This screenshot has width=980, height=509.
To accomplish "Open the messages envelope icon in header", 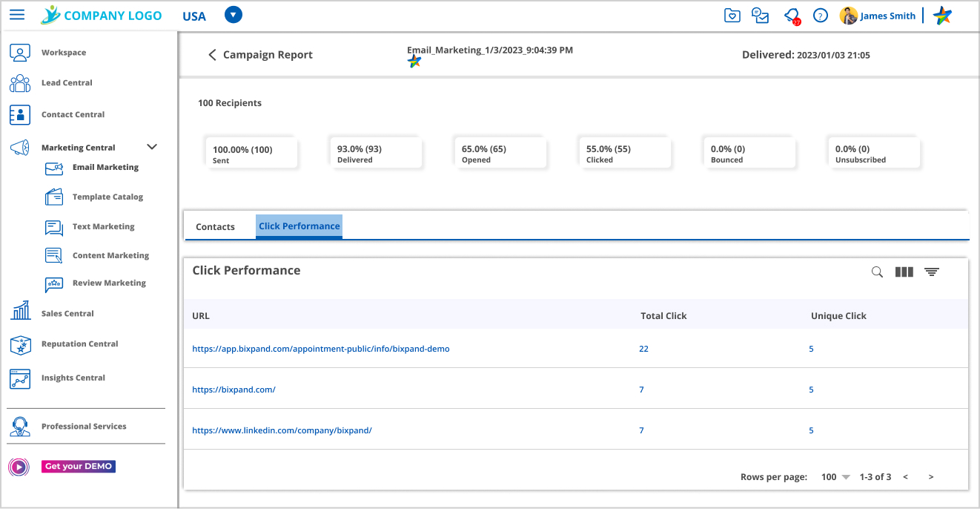I will tap(761, 16).
